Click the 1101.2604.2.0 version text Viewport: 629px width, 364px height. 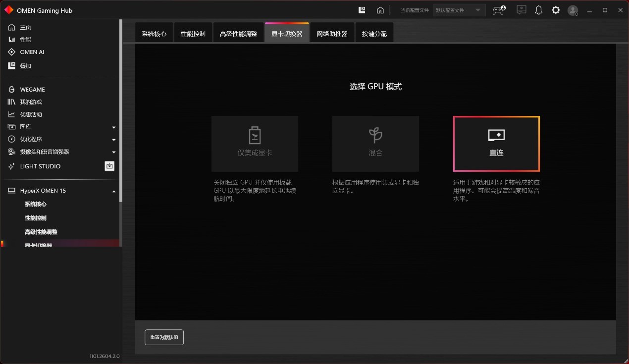coord(105,356)
